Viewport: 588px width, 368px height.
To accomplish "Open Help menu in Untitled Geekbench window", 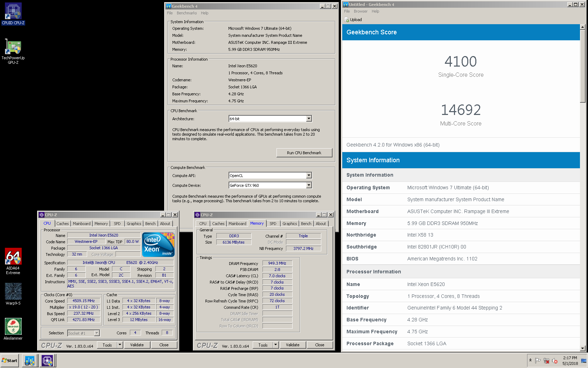I will point(375,11).
